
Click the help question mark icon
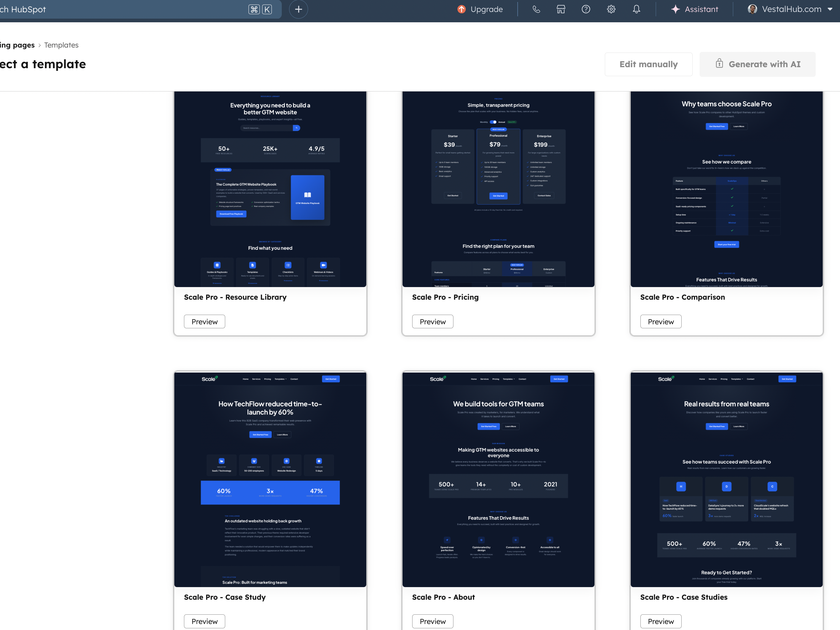586,9
